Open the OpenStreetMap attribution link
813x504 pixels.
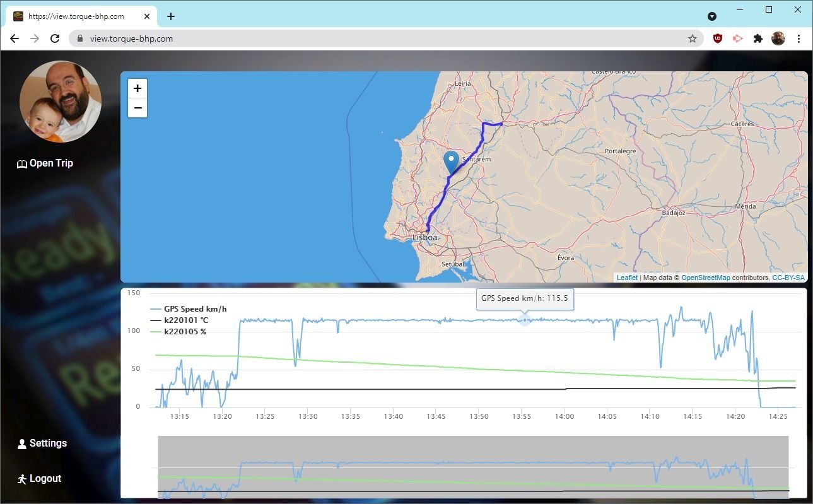[x=705, y=278]
